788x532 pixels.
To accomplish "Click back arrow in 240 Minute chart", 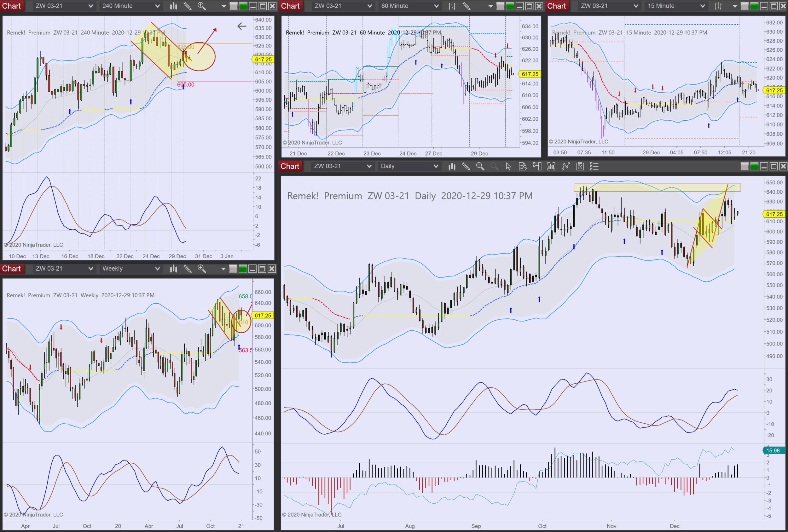I will [242, 26].
